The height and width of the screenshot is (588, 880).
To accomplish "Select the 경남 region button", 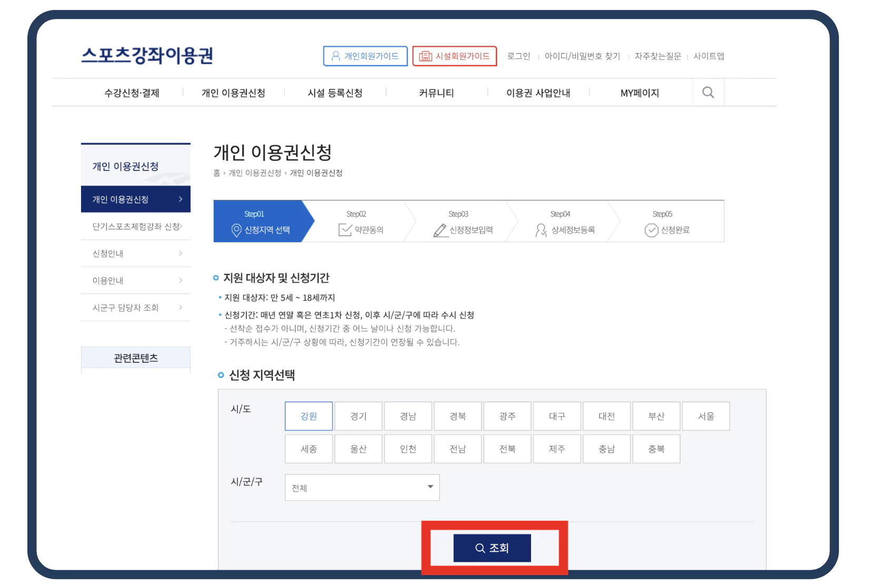I will [x=408, y=416].
